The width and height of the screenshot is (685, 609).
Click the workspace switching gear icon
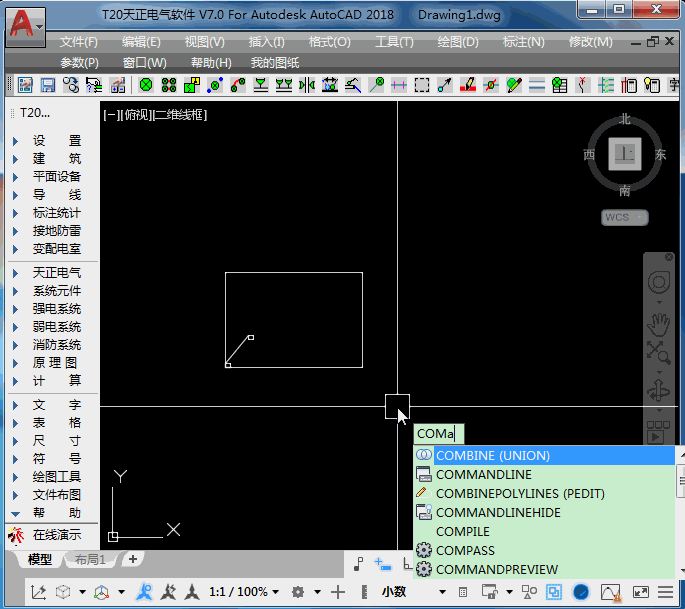point(298,592)
